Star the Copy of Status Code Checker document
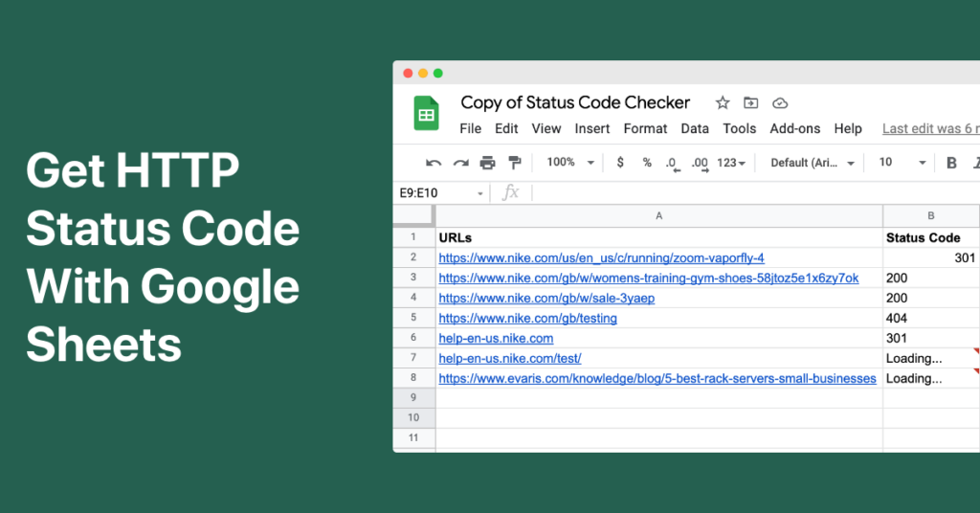Screen dimensions: 980x513 coord(723,103)
